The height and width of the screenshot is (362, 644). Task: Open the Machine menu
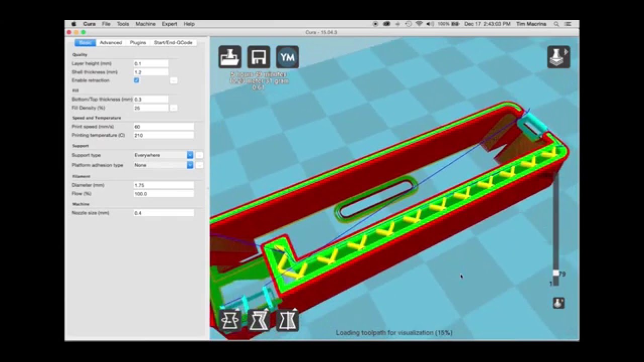(x=145, y=24)
